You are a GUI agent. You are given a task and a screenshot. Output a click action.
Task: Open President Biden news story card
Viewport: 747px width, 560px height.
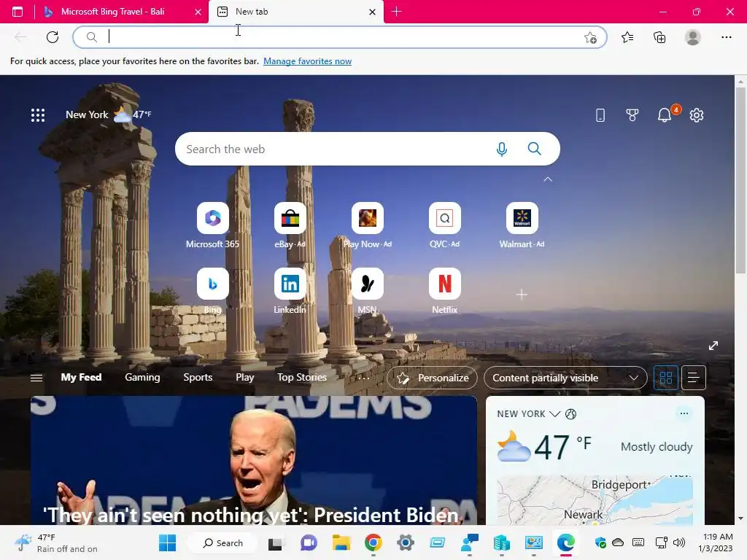click(x=253, y=461)
